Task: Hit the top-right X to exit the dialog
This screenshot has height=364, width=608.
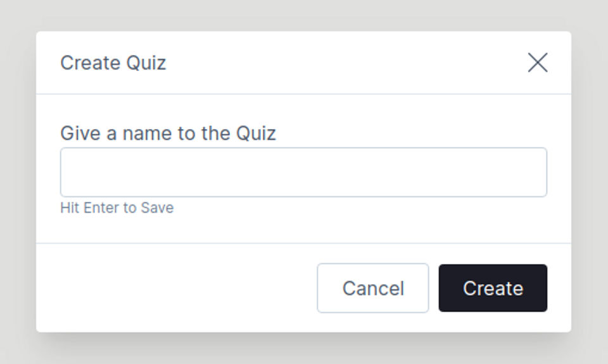Action: coord(538,63)
